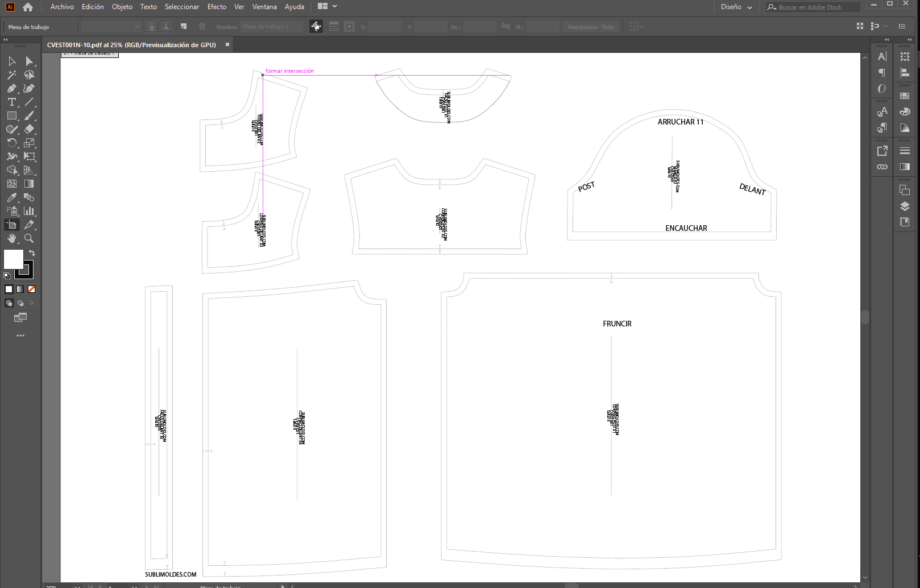
Task: Click the Reorganizar Todo button
Action: tap(591, 27)
